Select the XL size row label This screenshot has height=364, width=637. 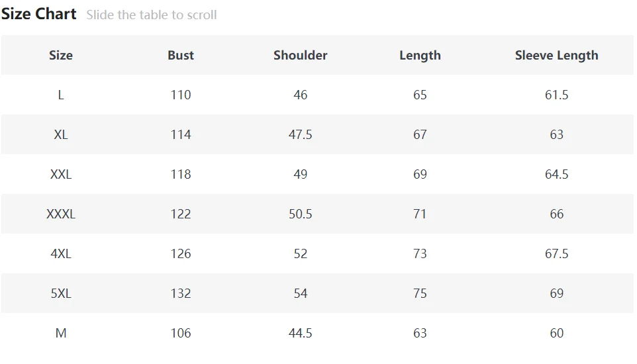point(61,134)
